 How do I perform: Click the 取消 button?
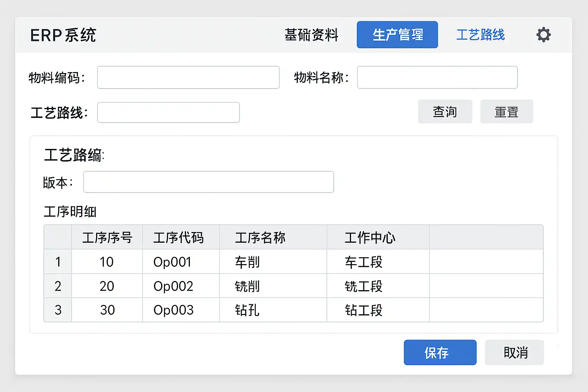(x=514, y=353)
